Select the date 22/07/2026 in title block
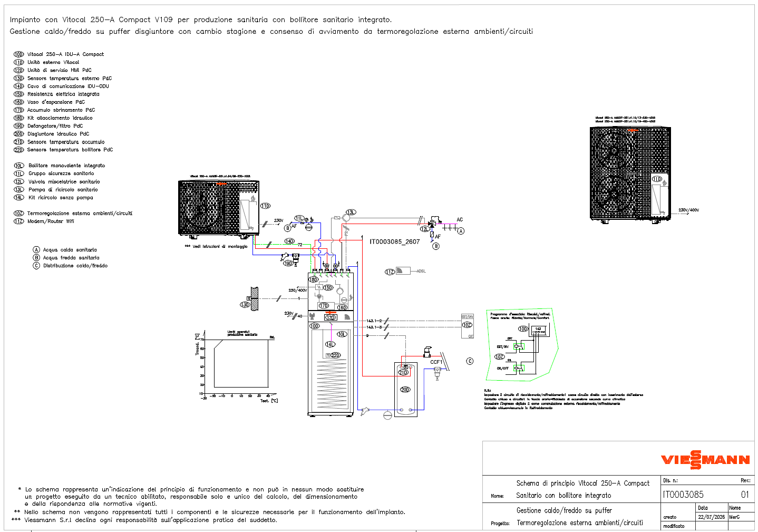 [711, 517]
